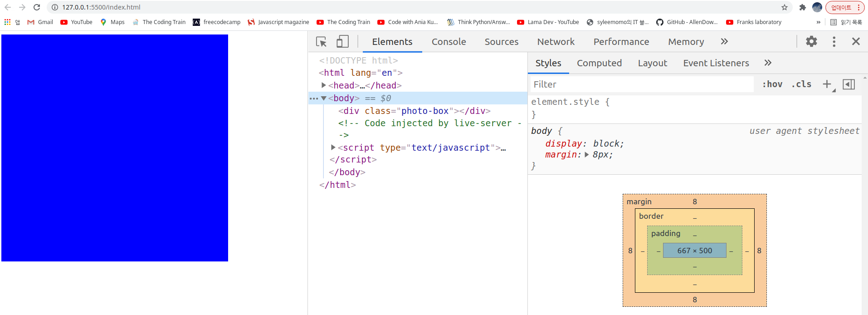Select the Event Listeners sidebar tab
Screen dimensions: 868x315
(716, 63)
